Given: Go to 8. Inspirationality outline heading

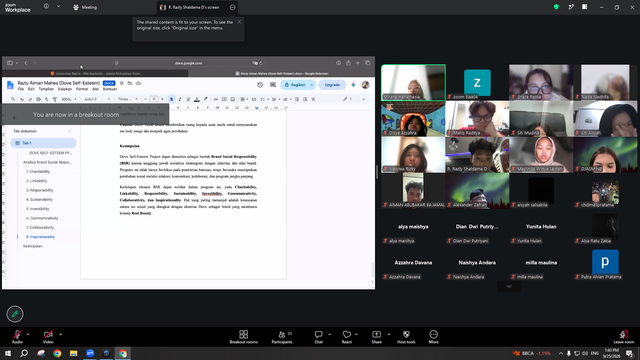Looking at the screenshot, I should click(40, 237).
